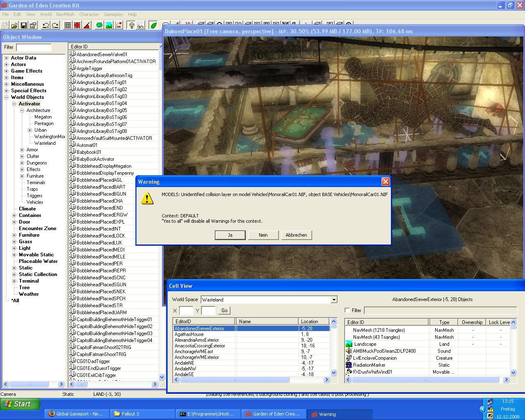Sort by the Type column header
The width and height of the screenshot is (525, 420).
[444, 322]
